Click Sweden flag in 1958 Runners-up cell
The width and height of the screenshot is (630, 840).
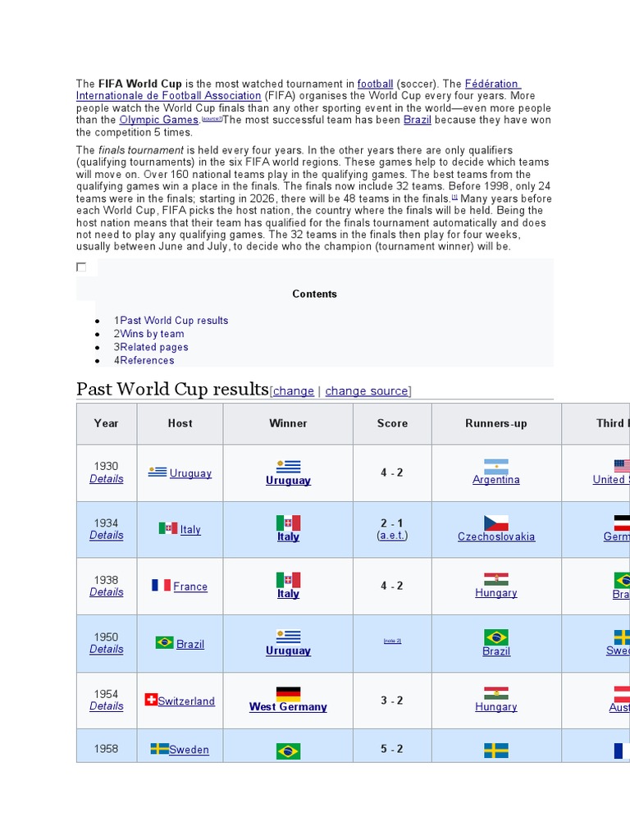tap(496, 751)
